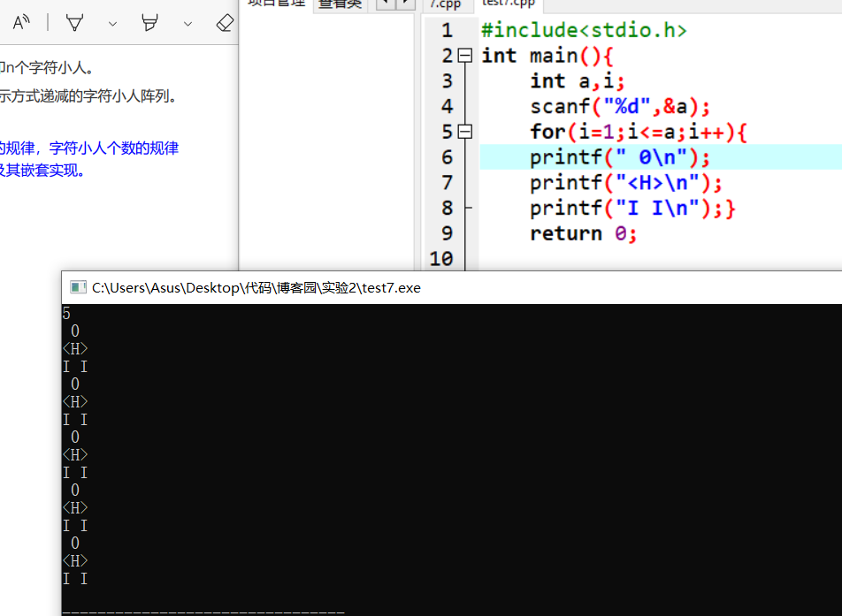Select the Eraser tool
The image size is (842, 616).
point(225,23)
